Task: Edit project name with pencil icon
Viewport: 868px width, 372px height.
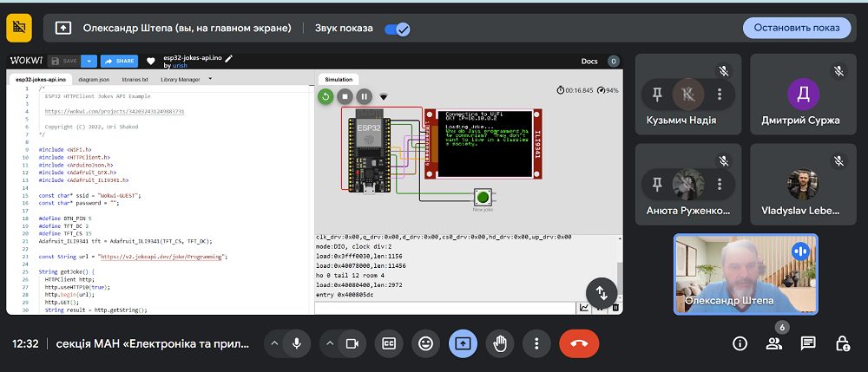Action: (x=228, y=58)
